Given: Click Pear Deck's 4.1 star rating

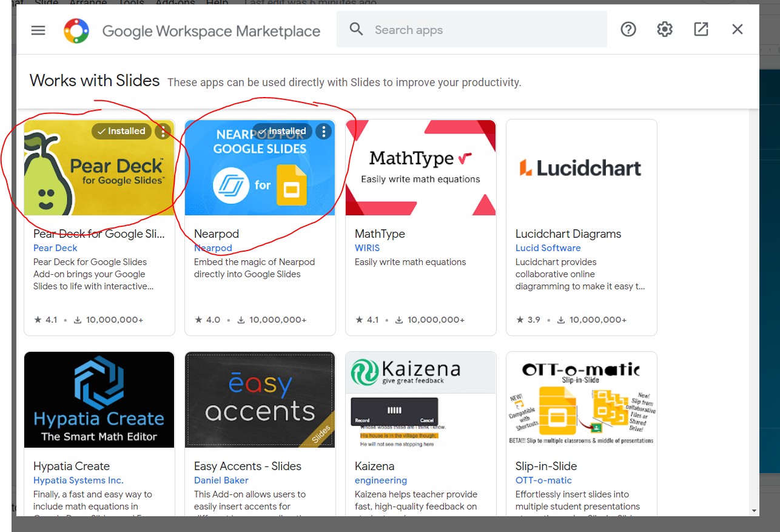Looking at the screenshot, I should point(45,320).
